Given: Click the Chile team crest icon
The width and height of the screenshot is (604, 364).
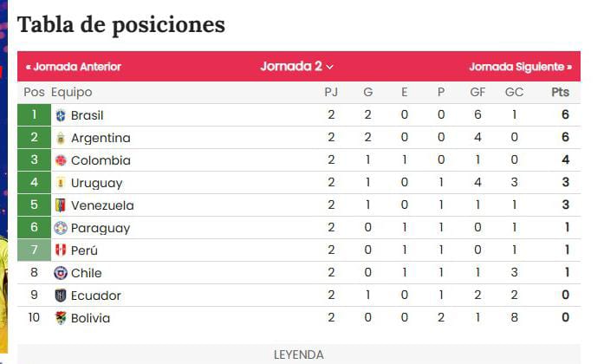Looking at the screenshot, I should pos(61,273).
